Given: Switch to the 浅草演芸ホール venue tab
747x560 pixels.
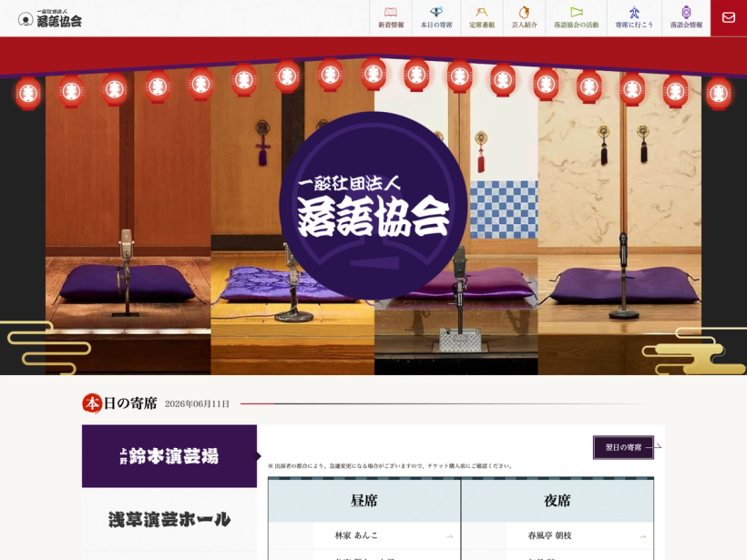Looking at the screenshot, I should [x=169, y=519].
